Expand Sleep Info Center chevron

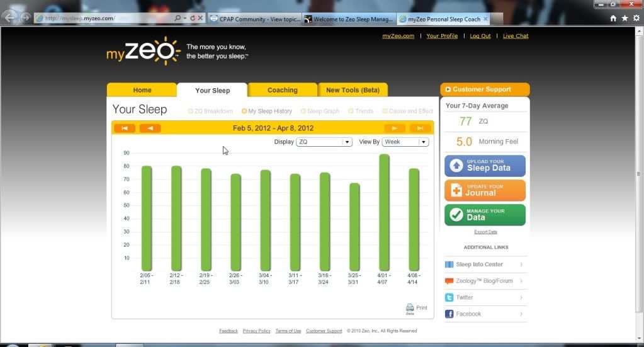click(521, 265)
